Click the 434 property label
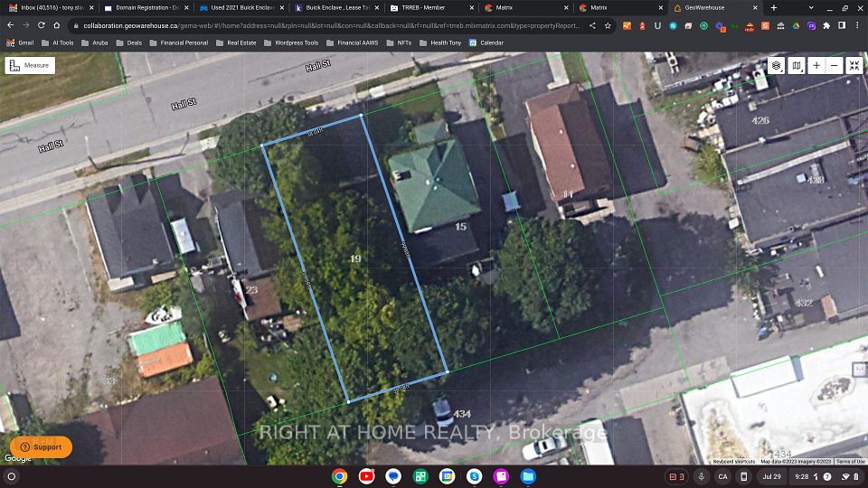868x488 pixels. (x=462, y=413)
